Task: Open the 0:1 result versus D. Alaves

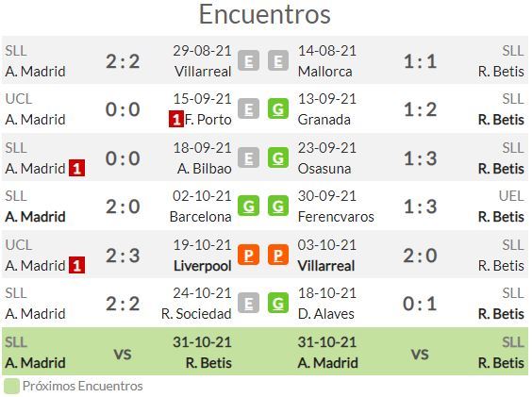Action: 420,304
